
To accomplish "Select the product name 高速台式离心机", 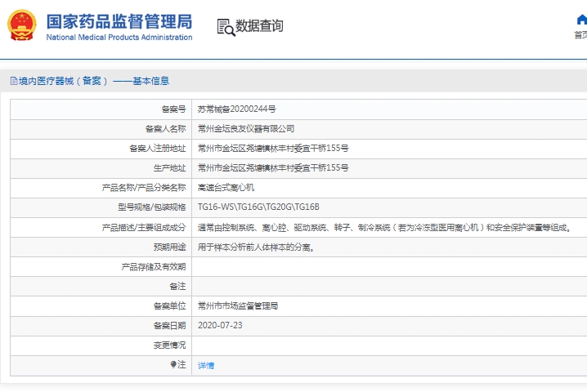I will (226, 187).
